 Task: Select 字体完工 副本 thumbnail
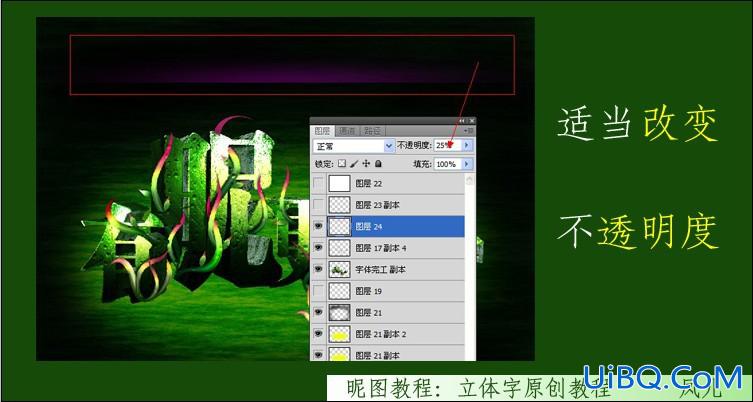tap(339, 269)
